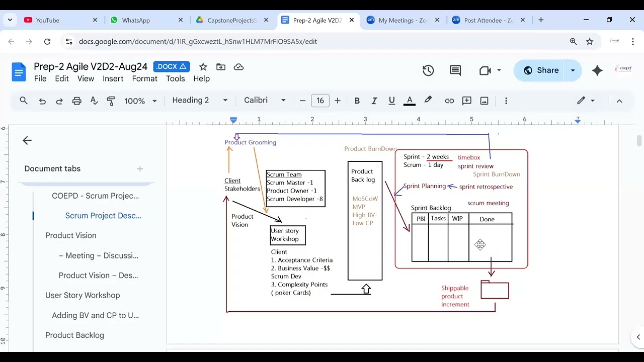Decrease the font size

(302, 101)
